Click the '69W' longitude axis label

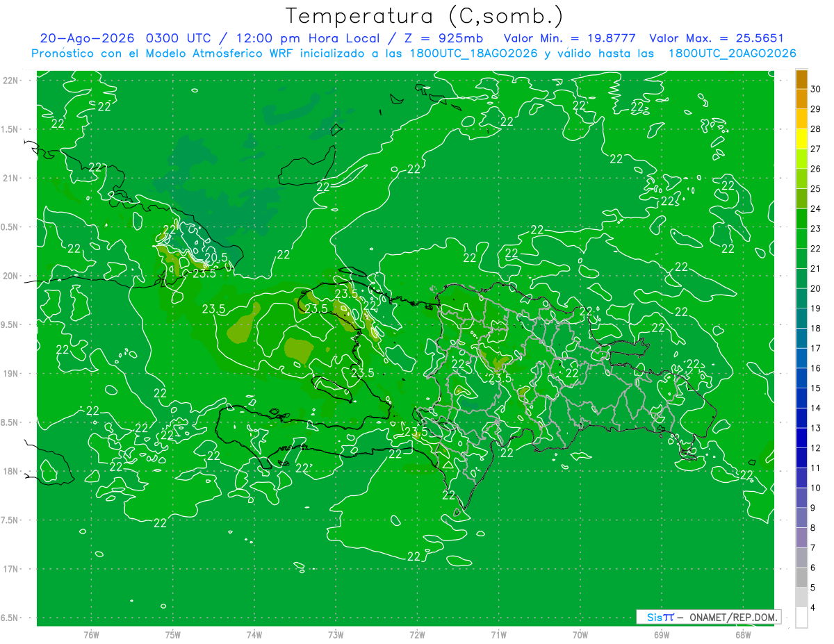tap(662, 635)
